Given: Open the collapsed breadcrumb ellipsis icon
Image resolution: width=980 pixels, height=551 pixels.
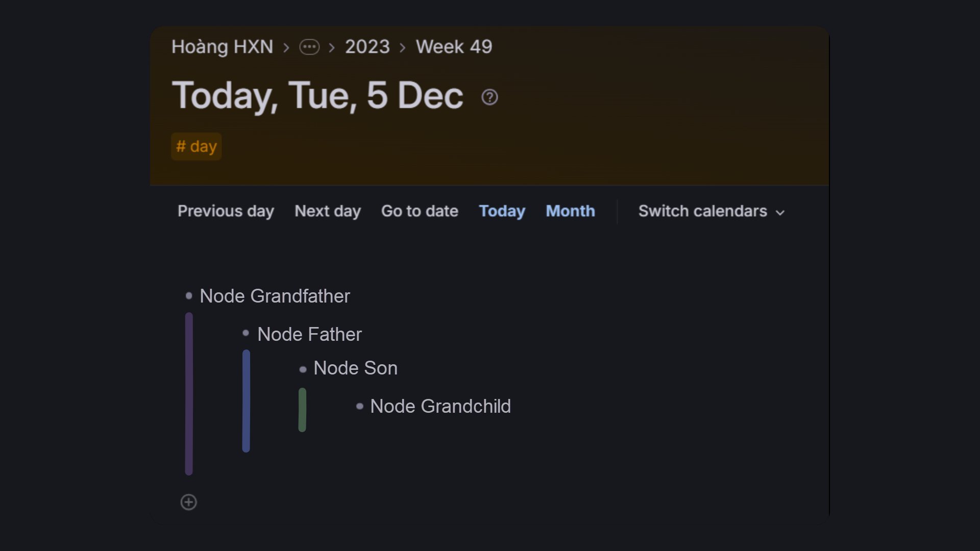Looking at the screenshot, I should (309, 47).
